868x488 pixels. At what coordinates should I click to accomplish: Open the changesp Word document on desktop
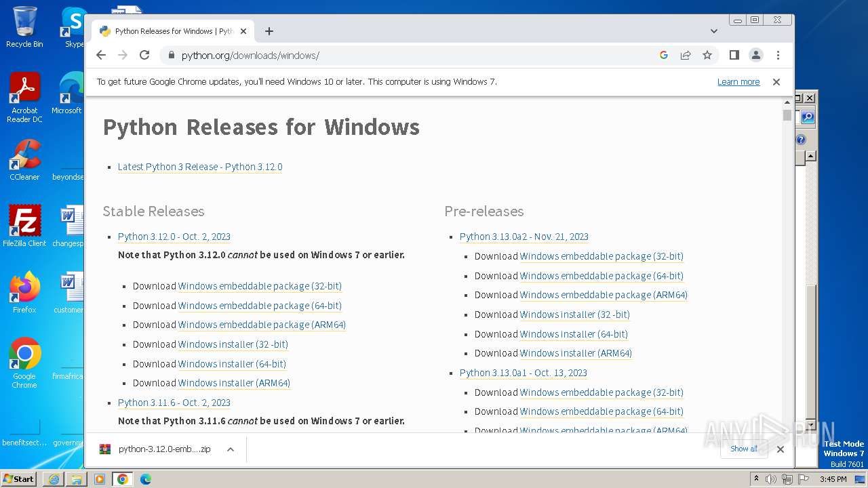point(68,226)
